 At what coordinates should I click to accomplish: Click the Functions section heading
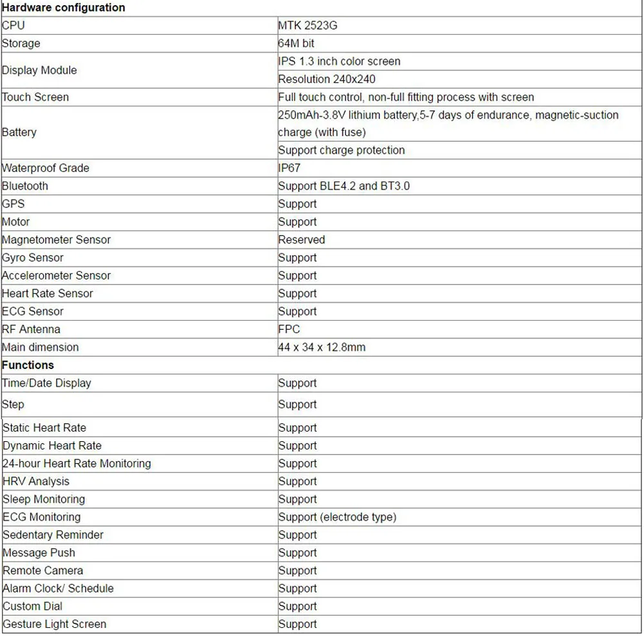28,365
